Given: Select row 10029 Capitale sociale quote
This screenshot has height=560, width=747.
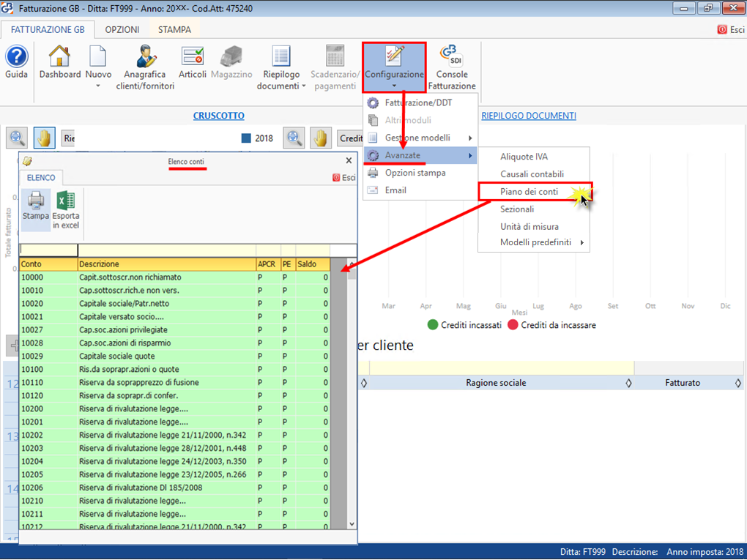Looking at the screenshot, I should [174, 356].
